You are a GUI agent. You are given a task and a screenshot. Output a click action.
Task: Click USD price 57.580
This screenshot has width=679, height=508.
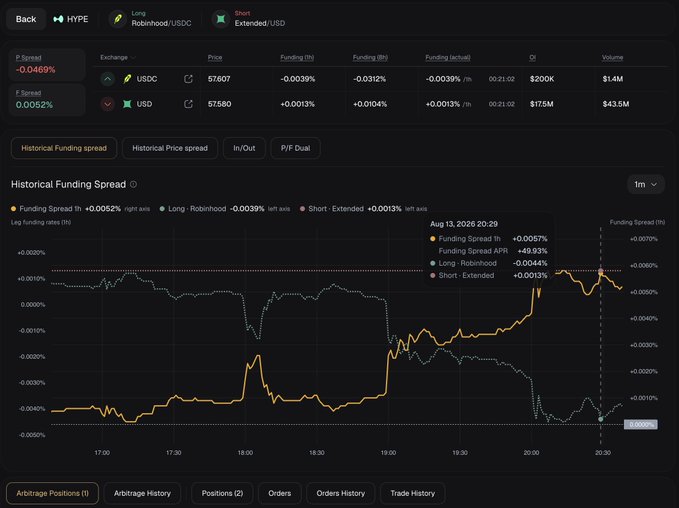click(x=220, y=104)
